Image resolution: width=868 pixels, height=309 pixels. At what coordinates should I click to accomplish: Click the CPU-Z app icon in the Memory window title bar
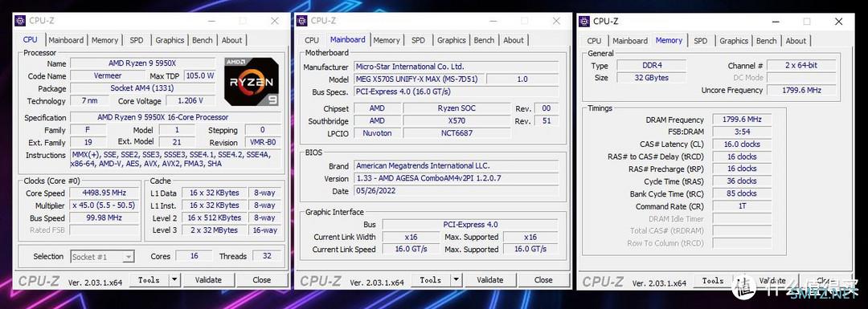click(x=584, y=21)
